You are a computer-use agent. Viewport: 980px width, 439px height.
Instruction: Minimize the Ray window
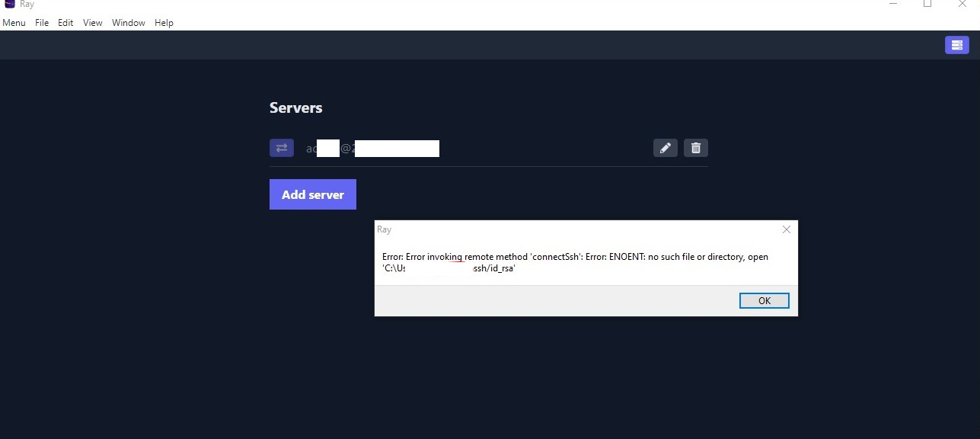coord(892,5)
